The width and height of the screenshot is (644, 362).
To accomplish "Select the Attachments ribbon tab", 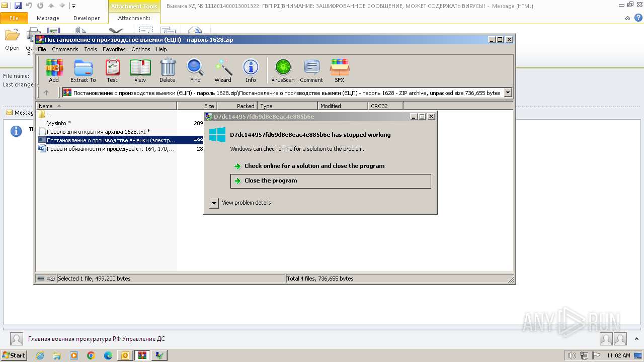I will pos(134,18).
